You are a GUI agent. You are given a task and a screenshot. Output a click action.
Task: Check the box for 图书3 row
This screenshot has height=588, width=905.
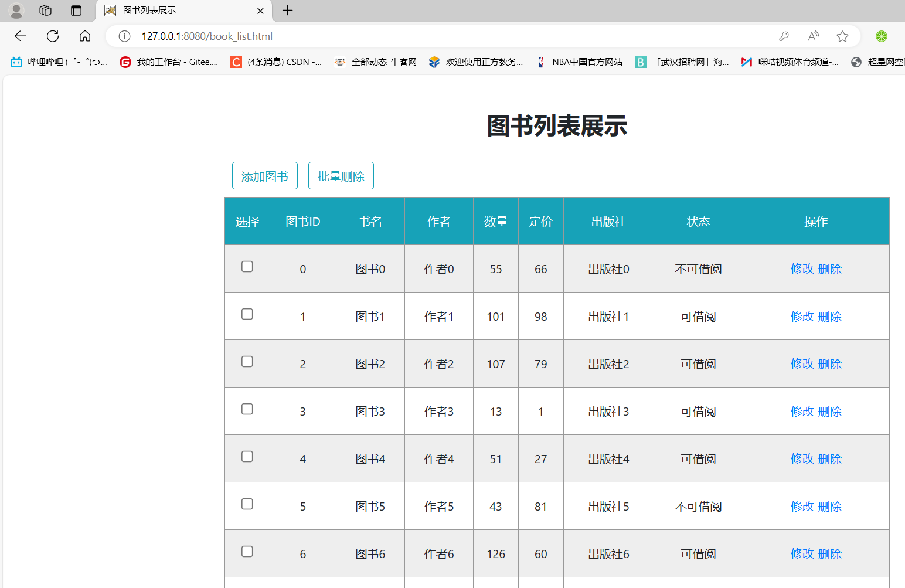(x=247, y=409)
